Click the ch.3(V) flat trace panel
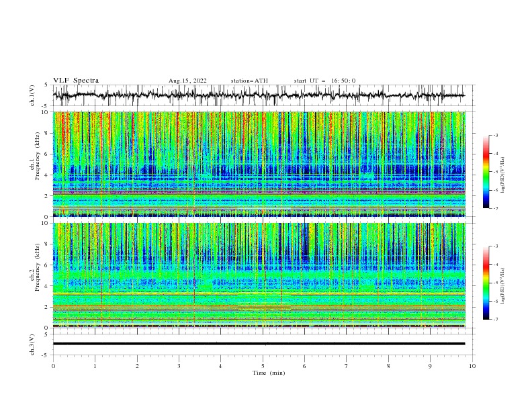The image size is (532, 411). (x=263, y=345)
